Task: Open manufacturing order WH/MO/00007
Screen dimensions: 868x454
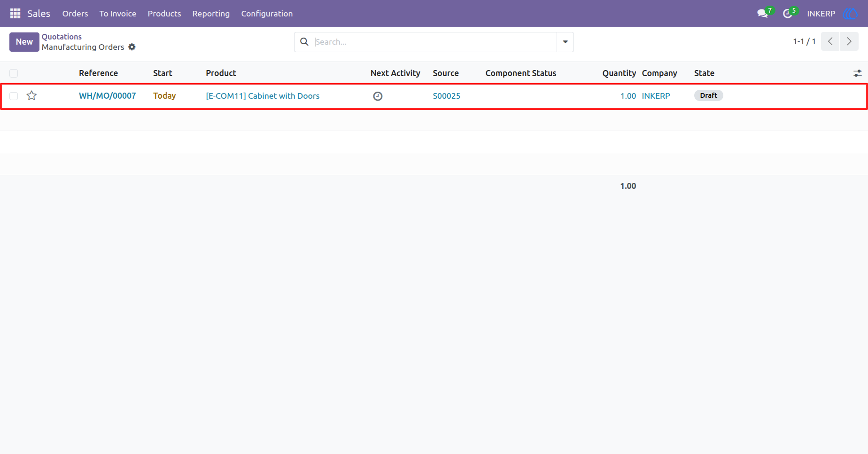Action: tap(108, 96)
